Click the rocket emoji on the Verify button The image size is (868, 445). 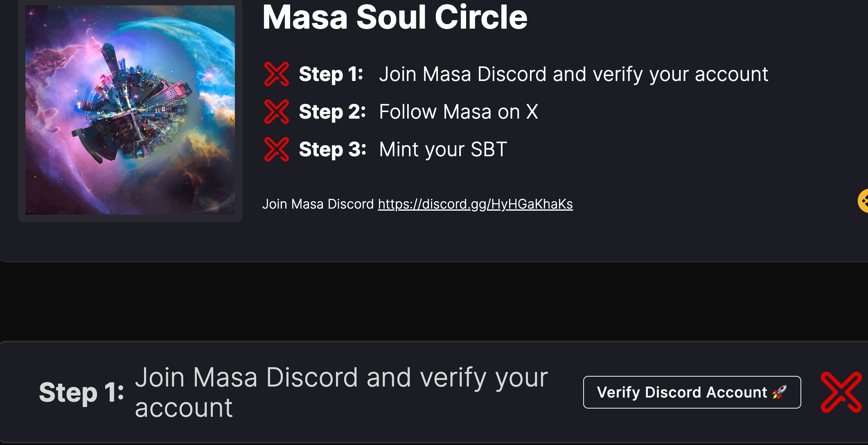click(779, 392)
